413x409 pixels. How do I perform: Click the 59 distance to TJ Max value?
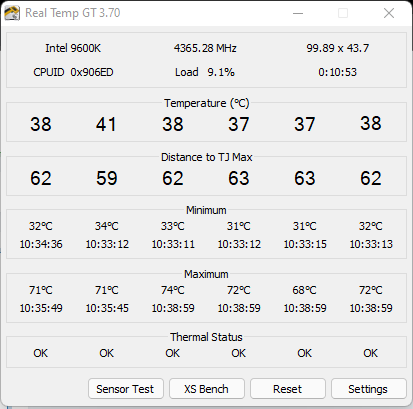click(x=107, y=178)
